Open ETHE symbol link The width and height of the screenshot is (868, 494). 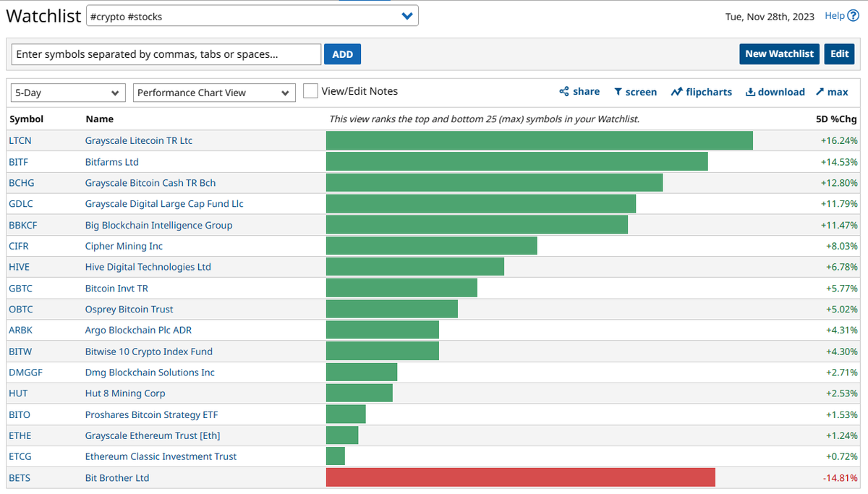click(x=20, y=435)
